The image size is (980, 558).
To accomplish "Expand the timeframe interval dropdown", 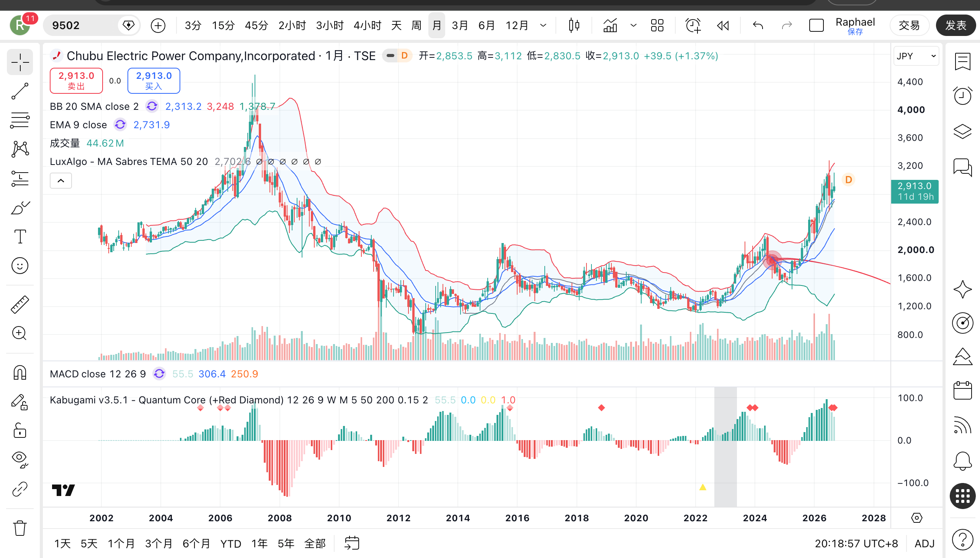I will pyautogui.click(x=543, y=26).
